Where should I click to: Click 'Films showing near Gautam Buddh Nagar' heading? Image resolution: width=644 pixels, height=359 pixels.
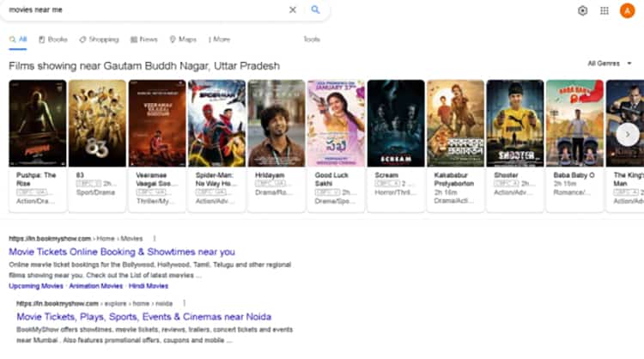(144, 66)
